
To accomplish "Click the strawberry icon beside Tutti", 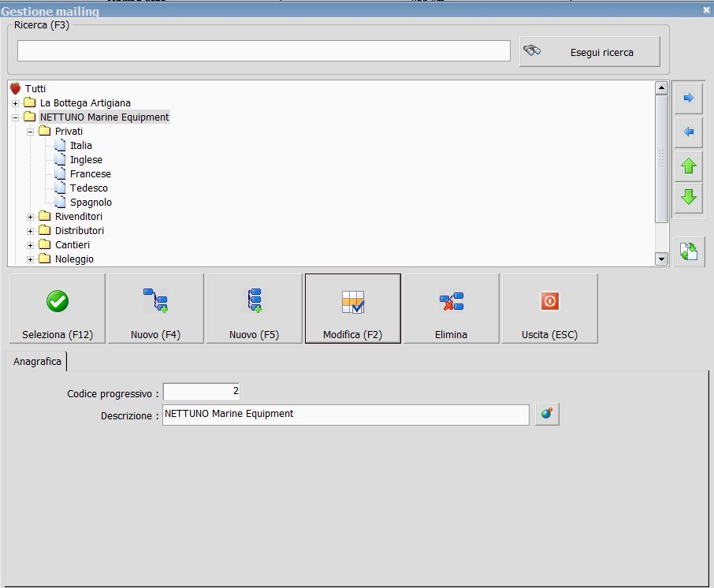I will [x=16, y=88].
